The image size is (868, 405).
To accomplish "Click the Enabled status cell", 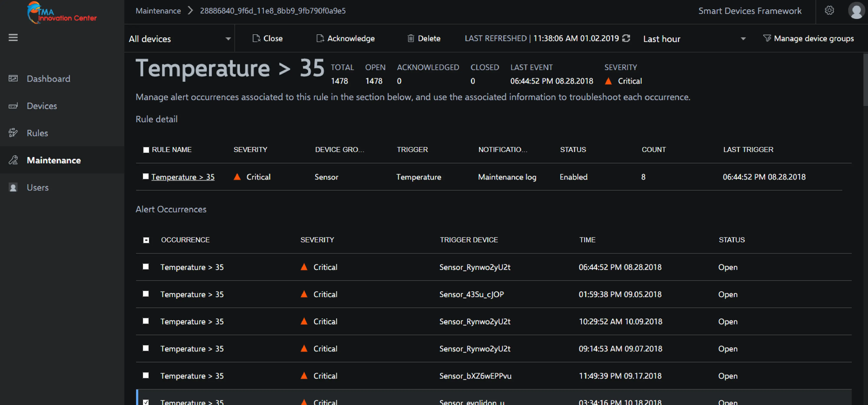I will tap(573, 177).
